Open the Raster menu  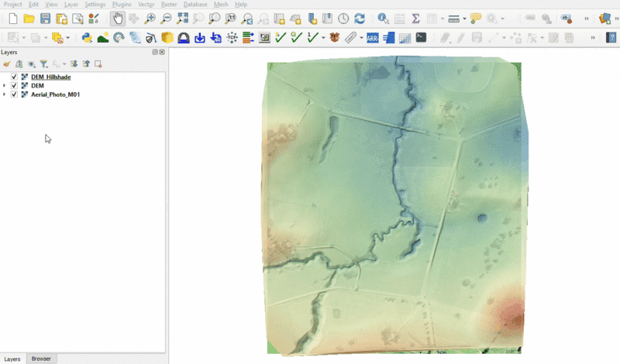pos(168,5)
